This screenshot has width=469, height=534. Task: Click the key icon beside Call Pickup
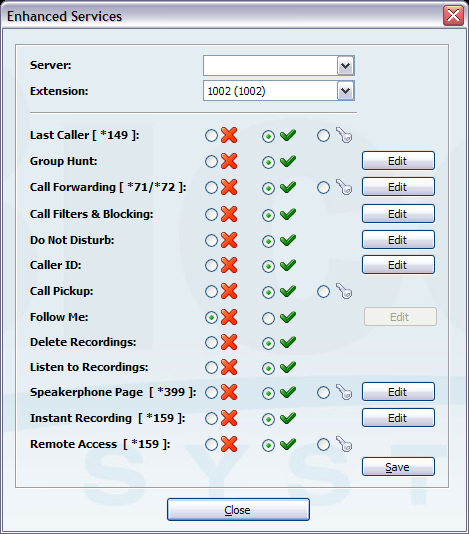[344, 291]
